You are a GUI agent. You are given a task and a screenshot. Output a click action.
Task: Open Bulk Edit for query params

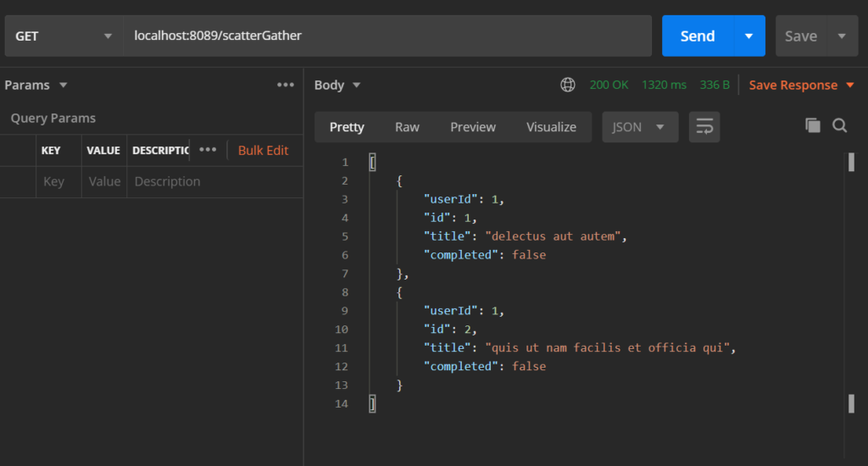click(x=263, y=150)
